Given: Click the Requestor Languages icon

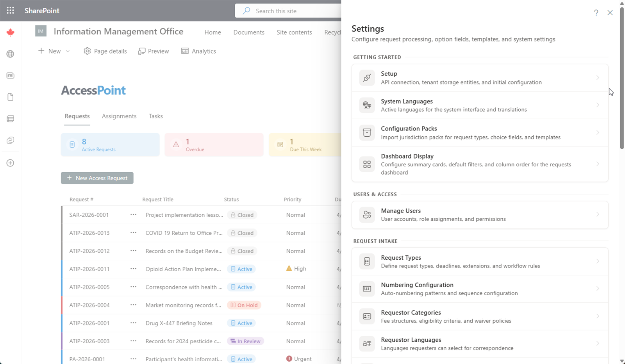Looking at the screenshot, I should (x=367, y=344).
